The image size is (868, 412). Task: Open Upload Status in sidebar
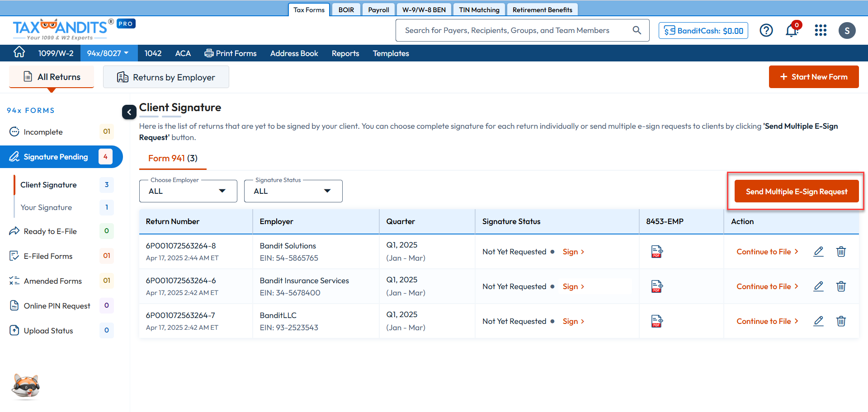(61, 331)
